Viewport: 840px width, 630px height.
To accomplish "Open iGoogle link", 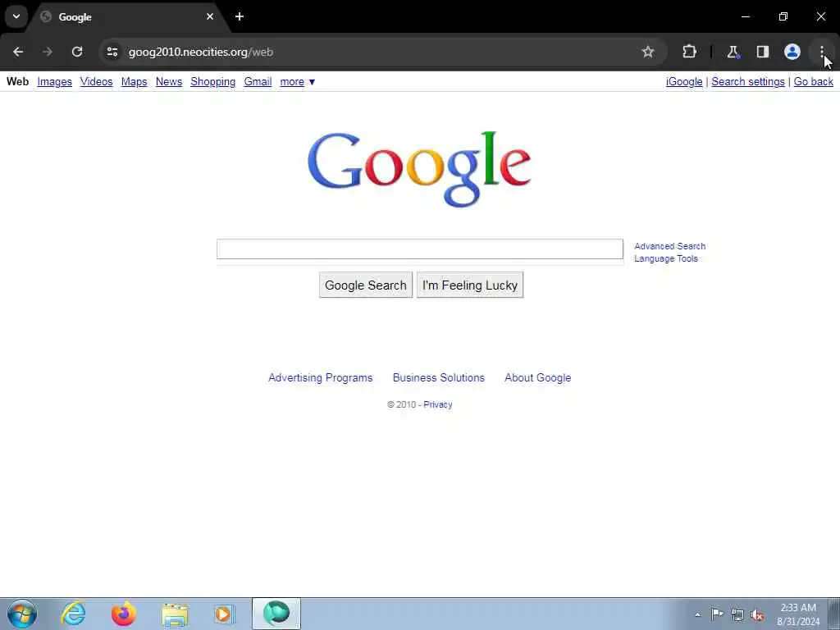I will 684,81.
